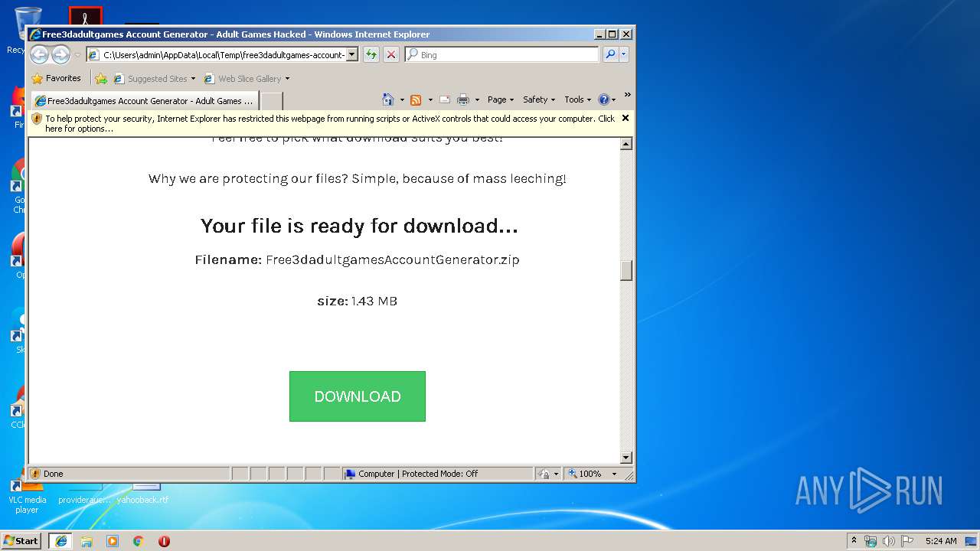Click the Print icon
Image resolution: width=980 pixels, height=551 pixels.
(x=463, y=99)
